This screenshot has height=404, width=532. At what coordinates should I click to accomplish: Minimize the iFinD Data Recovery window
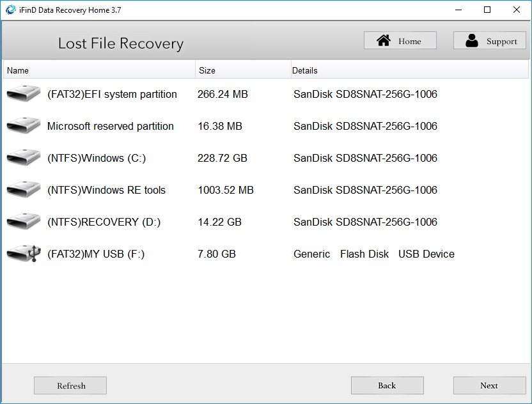[x=458, y=10]
